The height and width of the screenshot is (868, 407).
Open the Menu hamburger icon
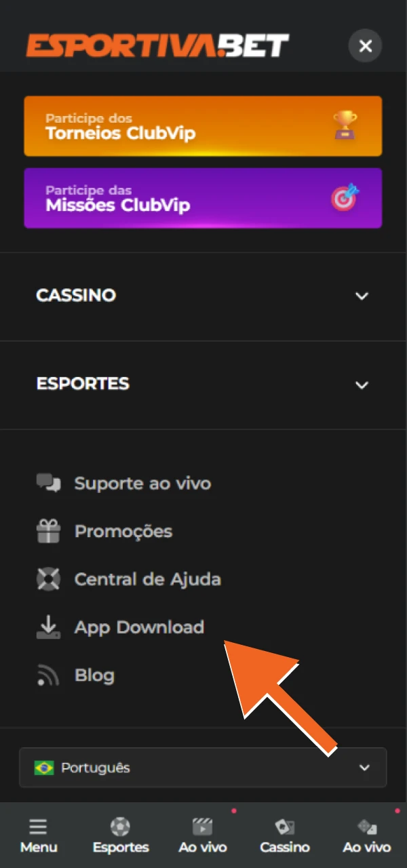coord(38,826)
